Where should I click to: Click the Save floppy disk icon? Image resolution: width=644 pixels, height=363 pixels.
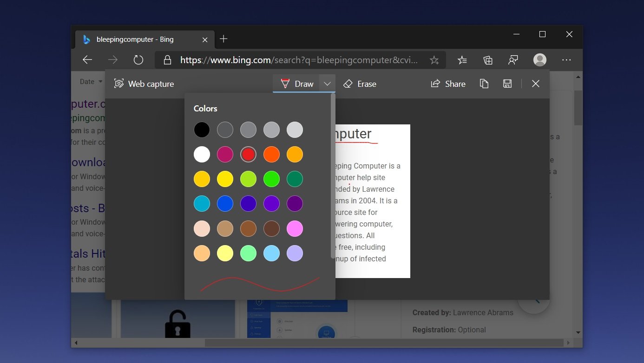pos(507,84)
